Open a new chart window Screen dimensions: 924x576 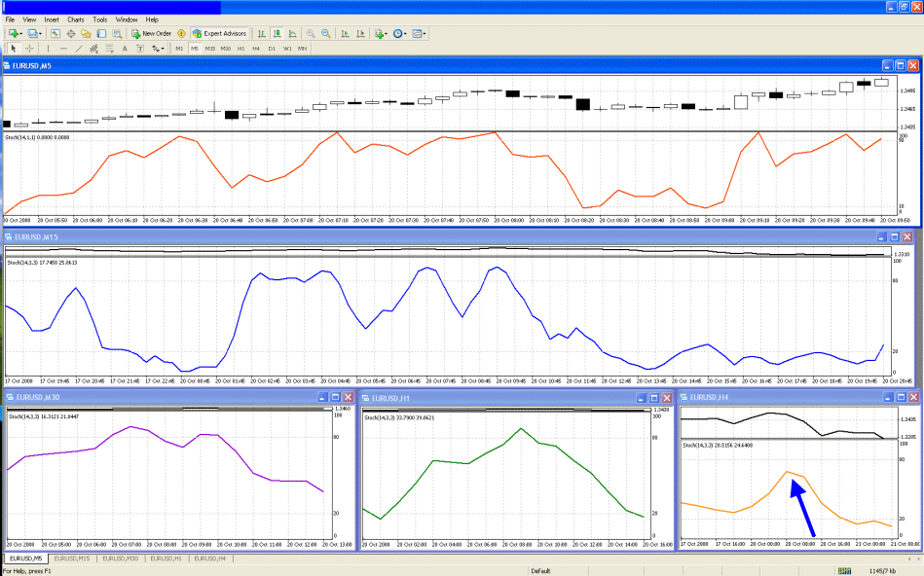click(x=14, y=34)
